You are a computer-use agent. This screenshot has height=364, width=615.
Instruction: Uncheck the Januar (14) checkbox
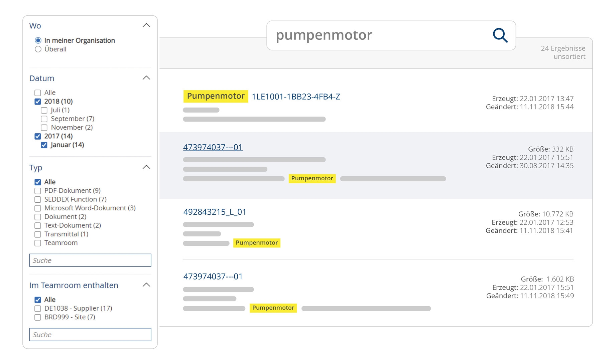tap(44, 145)
